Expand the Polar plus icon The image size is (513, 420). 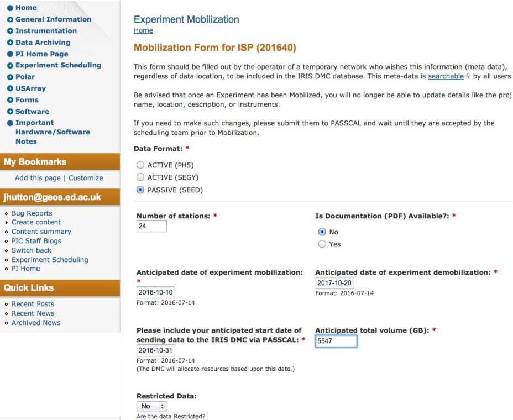(x=10, y=77)
